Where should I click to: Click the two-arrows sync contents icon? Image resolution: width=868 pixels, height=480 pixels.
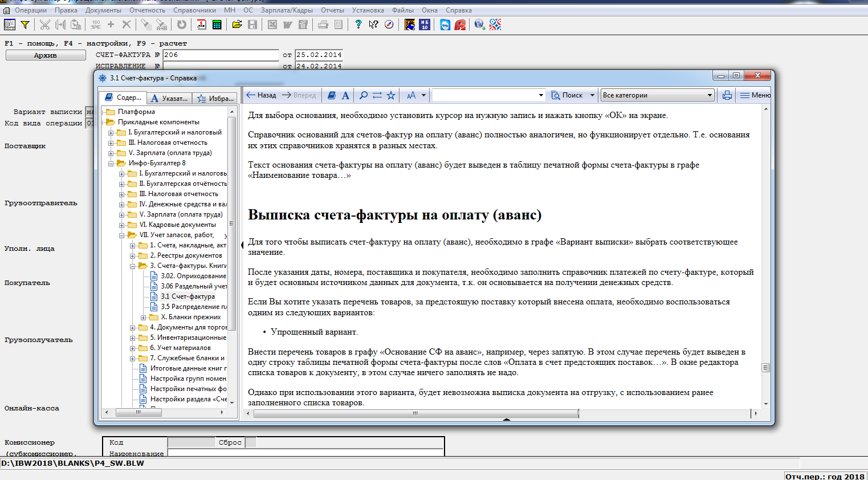(x=377, y=95)
